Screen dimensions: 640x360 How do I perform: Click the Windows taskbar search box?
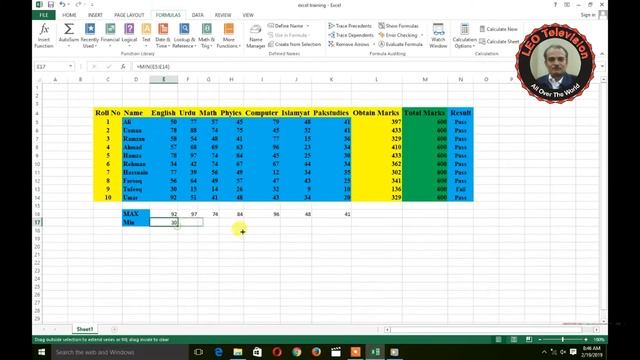click(x=120, y=352)
